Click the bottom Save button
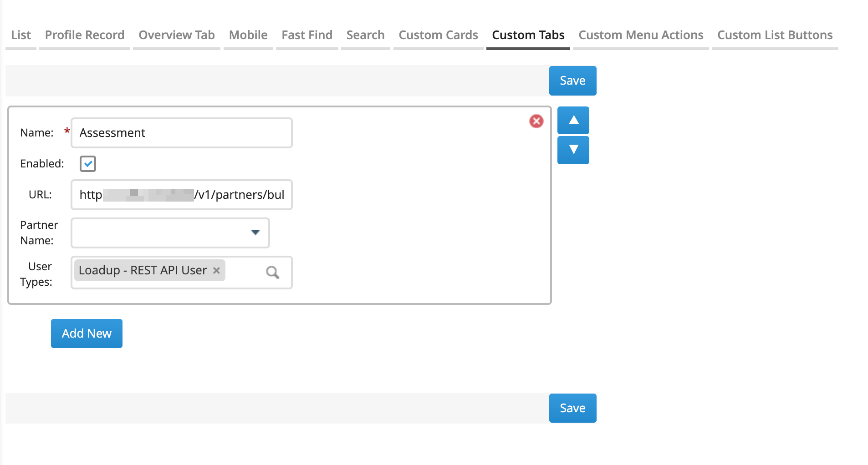868x465 pixels. 572,408
